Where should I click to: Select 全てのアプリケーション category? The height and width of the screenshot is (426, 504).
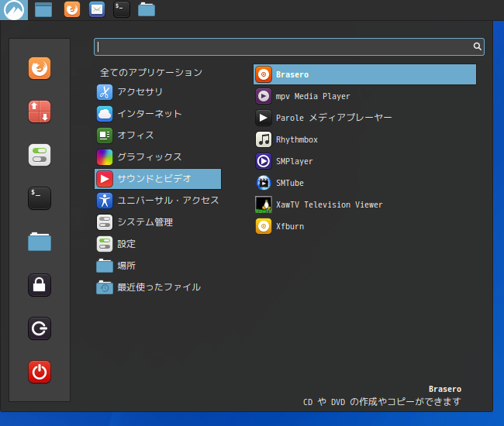coord(151,72)
